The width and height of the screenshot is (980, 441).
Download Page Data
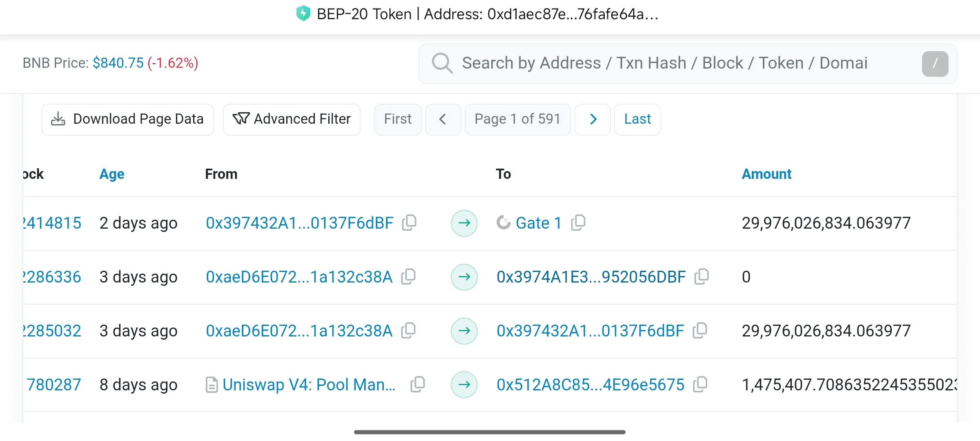tap(127, 119)
